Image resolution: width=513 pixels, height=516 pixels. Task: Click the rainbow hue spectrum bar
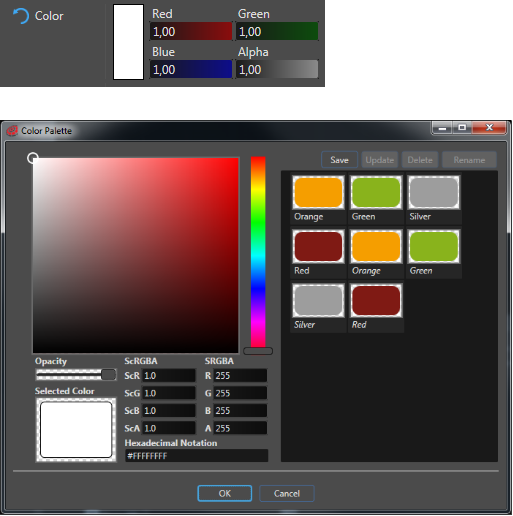[258, 252]
